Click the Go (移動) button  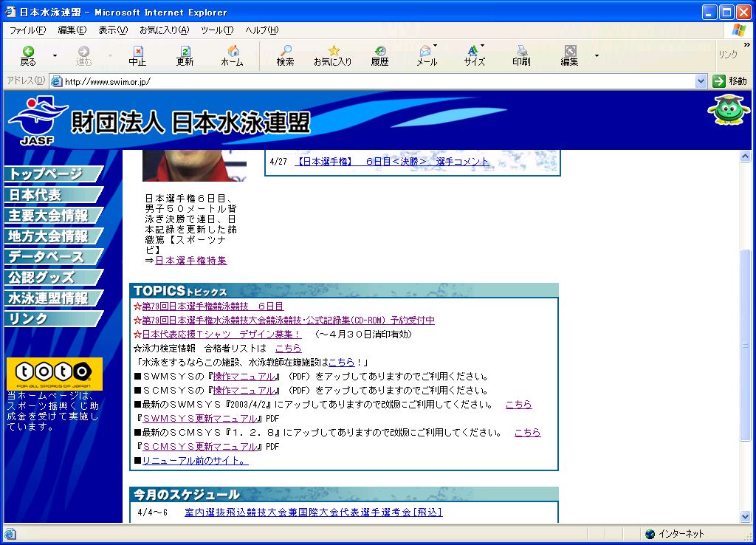point(729,81)
